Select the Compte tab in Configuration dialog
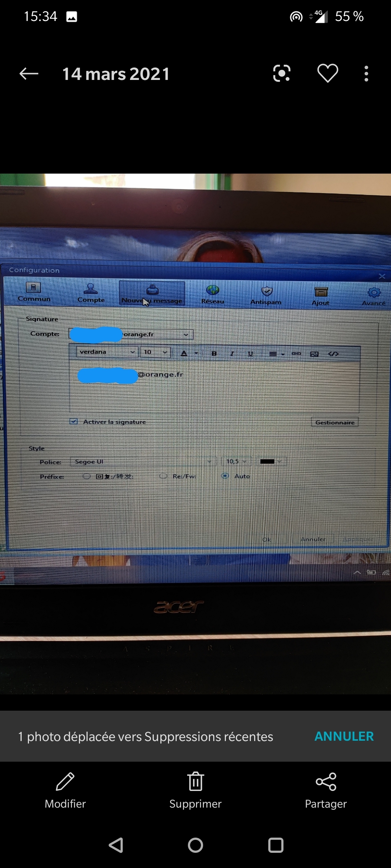Image resolution: width=391 pixels, height=868 pixels. click(91, 293)
